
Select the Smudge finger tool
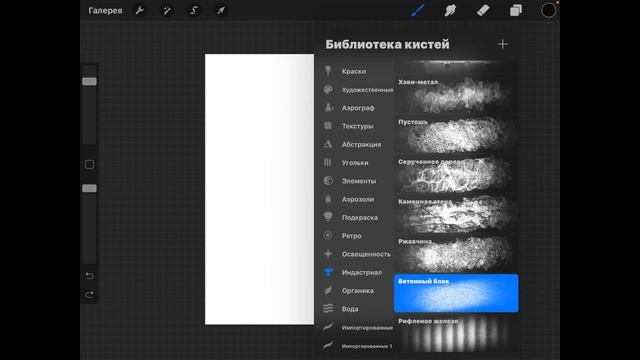pos(450,11)
